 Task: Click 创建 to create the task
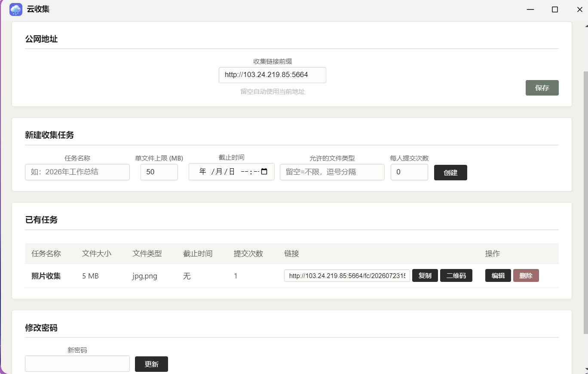point(450,173)
